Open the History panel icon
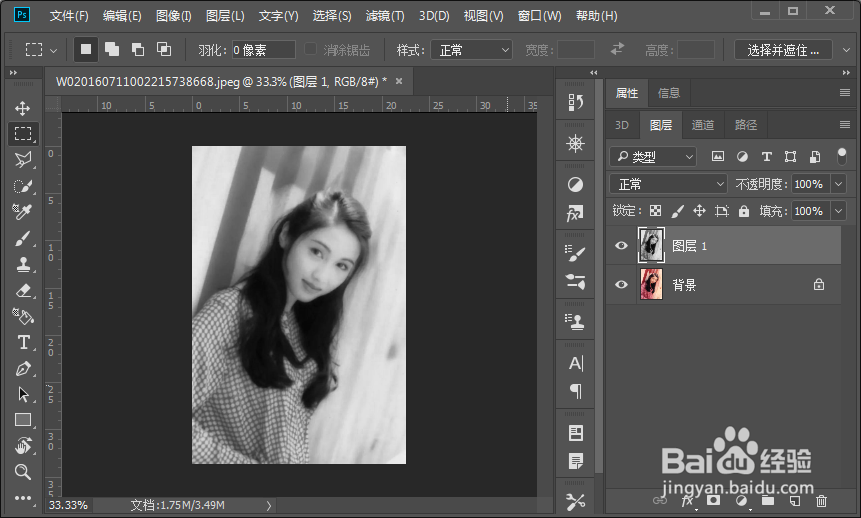 575,102
